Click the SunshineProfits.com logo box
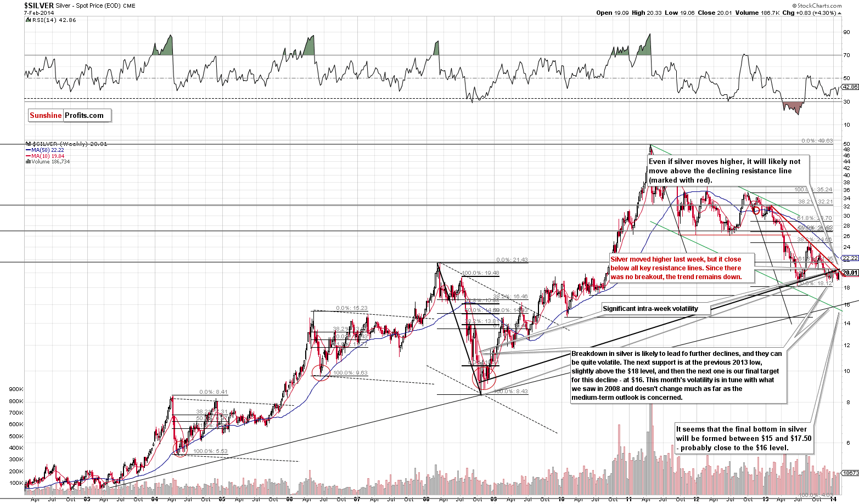Viewport: 859px width, 504px height. (x=70, y=115)
